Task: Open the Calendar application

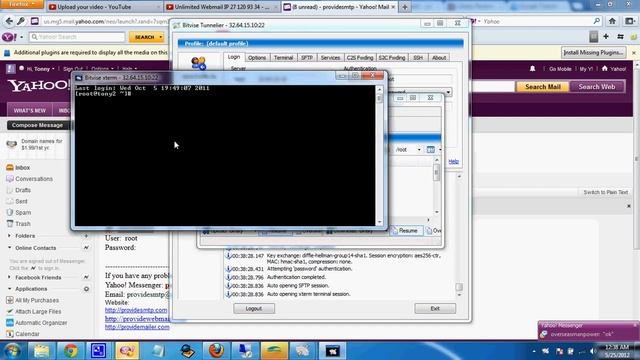Action: click(27, 334)
